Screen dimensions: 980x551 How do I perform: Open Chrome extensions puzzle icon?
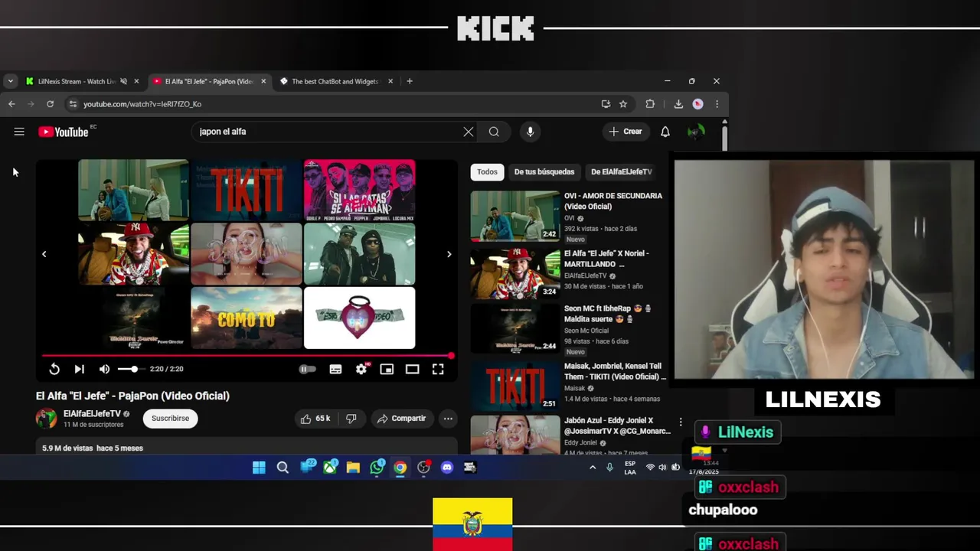click(650, 104)
